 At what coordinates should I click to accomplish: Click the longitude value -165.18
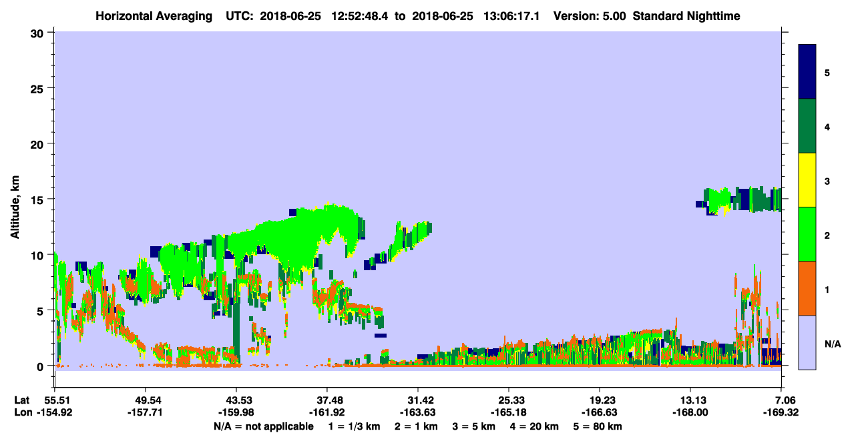coord(508,412)
